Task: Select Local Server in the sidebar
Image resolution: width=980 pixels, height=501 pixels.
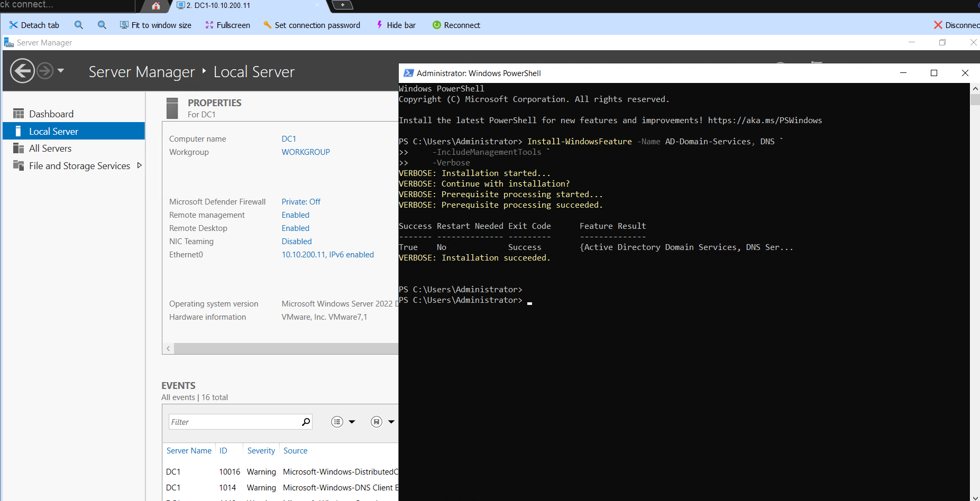Action: coord(74,131)
